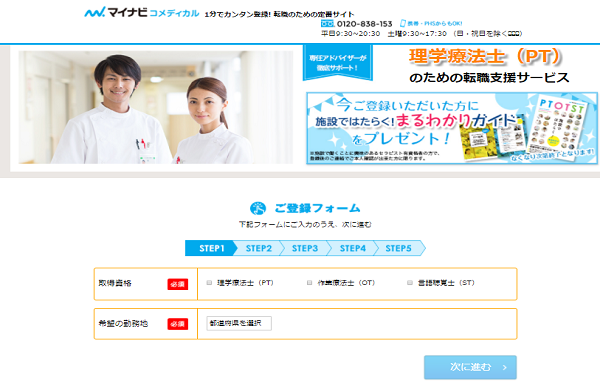Screen dimensions: 600x390
Task: Check the 作業療法士（OT）checkbox
Action: pos(310,283)
